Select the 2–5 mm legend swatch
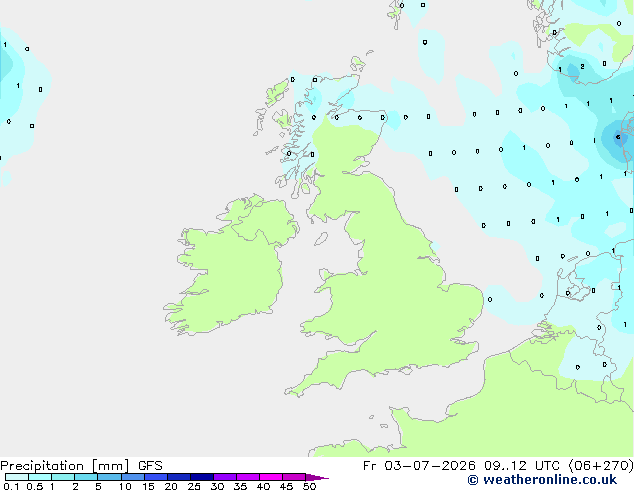Image resolution: width=634 pixels, height=490 pixels. (86, 477)
